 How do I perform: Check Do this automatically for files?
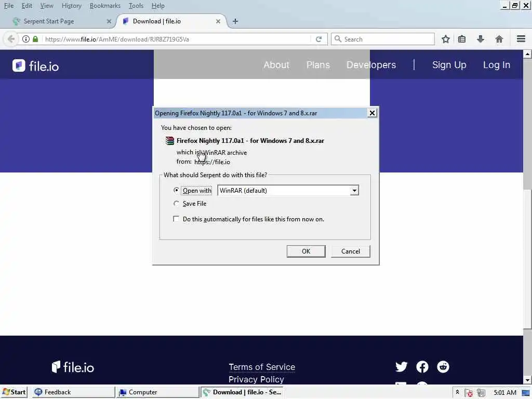pyautogui.click(x=176, y=219)
